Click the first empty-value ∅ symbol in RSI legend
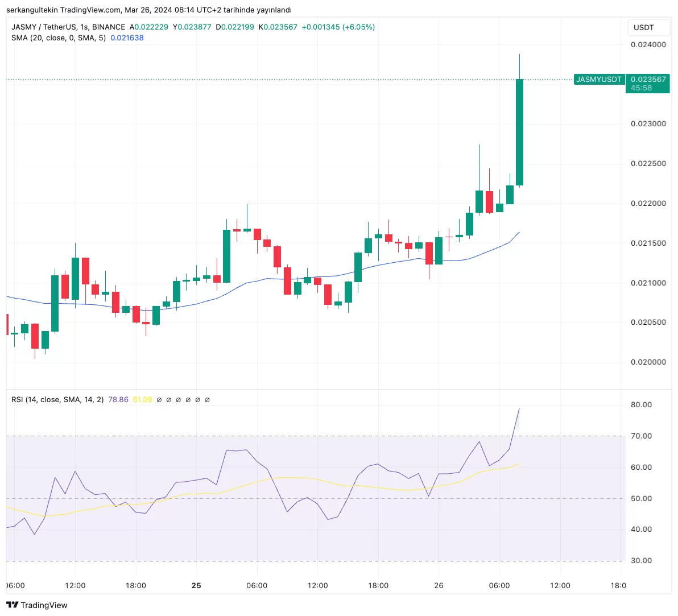The image size is (678, 616). click(159, 400)
